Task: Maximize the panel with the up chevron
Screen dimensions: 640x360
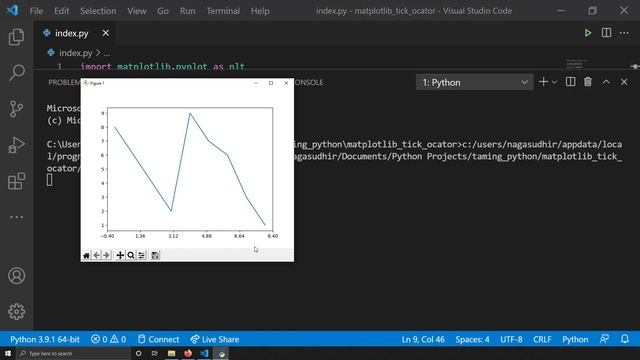Action: click(606, 82)
